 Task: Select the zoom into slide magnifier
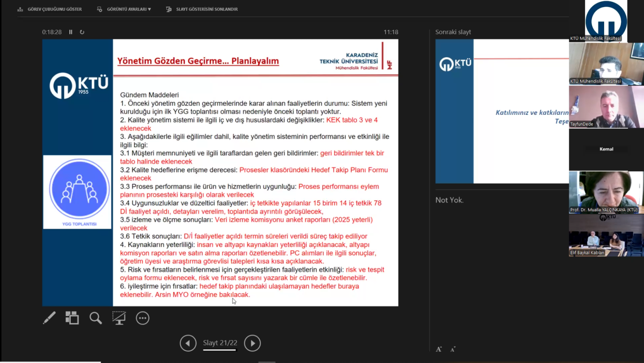click(x=95, y=318)
